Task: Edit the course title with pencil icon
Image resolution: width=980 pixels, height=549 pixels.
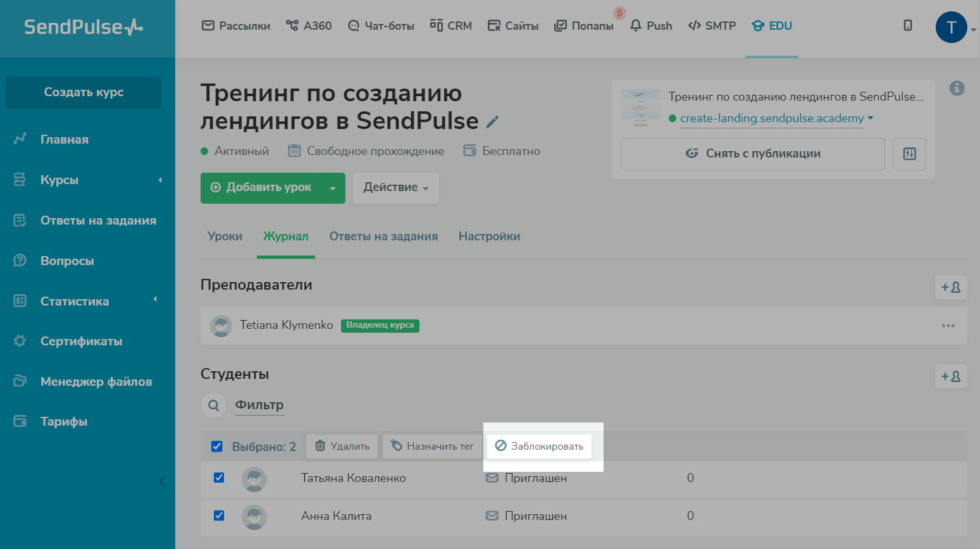Action: coord(492,121)
